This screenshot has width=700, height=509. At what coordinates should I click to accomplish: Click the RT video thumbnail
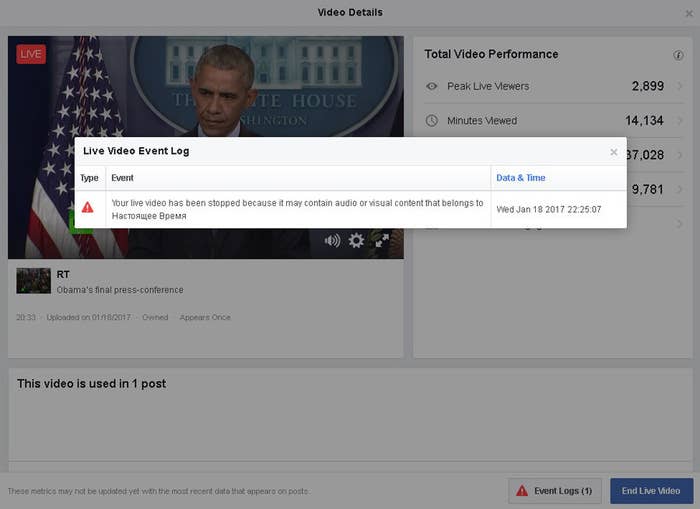tap(33, 281)
